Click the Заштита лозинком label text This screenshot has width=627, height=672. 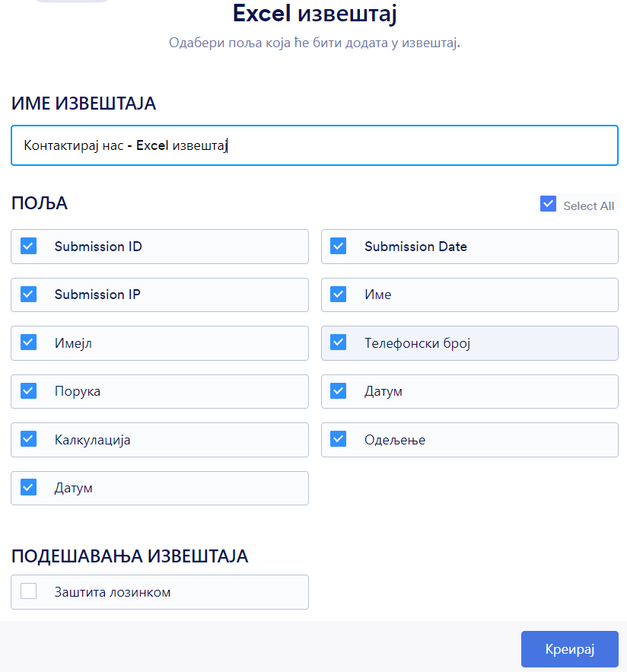coord(112,592)
